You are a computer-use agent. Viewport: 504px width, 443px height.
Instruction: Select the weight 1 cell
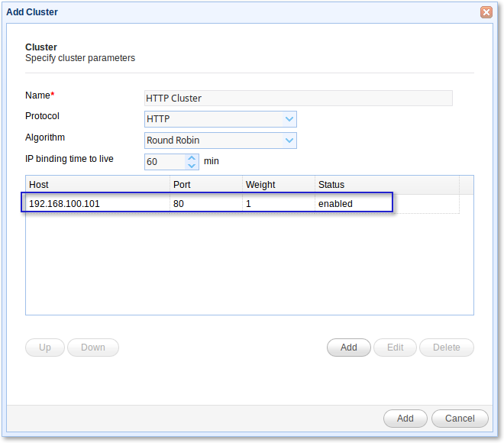click(279, 204)
